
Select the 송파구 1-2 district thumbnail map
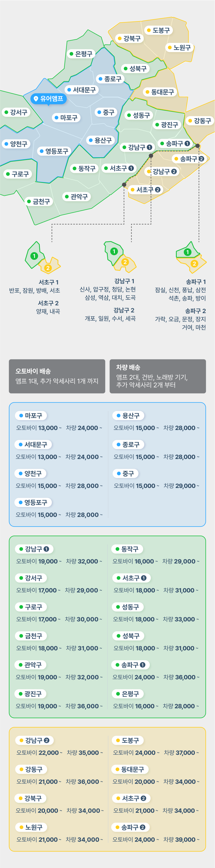191,257
